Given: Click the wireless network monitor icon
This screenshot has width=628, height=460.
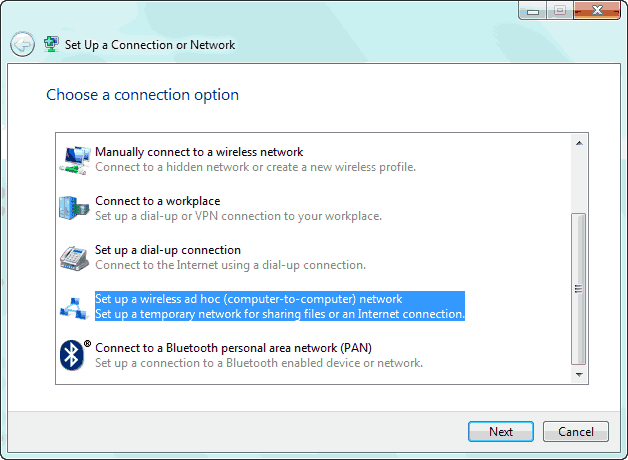Looking at the screenshot, I should [x=74, y=158].
